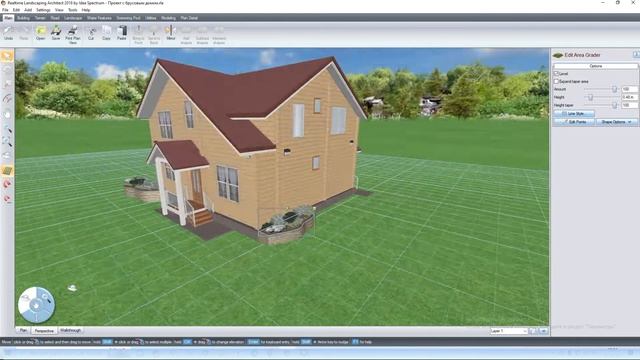Image resolution: width=640 pixels, height=360 pixels.
Task: Click the Mirror tool icon
Action: (171, 33)
